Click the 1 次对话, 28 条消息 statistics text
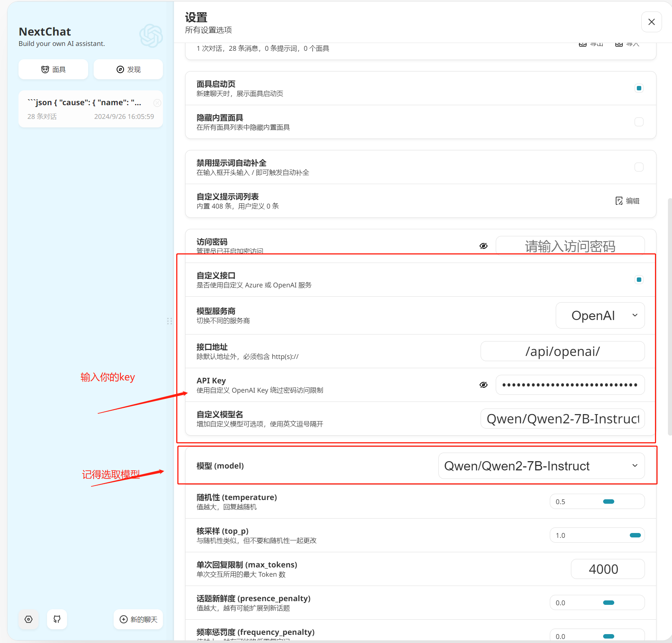This screenshot has height=643, width=672. (263, 49)
